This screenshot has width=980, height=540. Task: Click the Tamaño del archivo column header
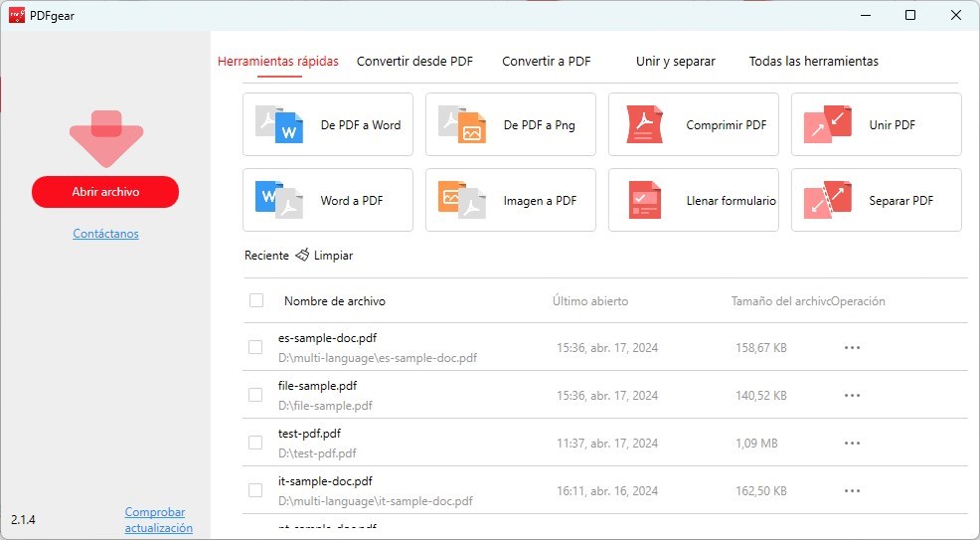click(780, 301)
